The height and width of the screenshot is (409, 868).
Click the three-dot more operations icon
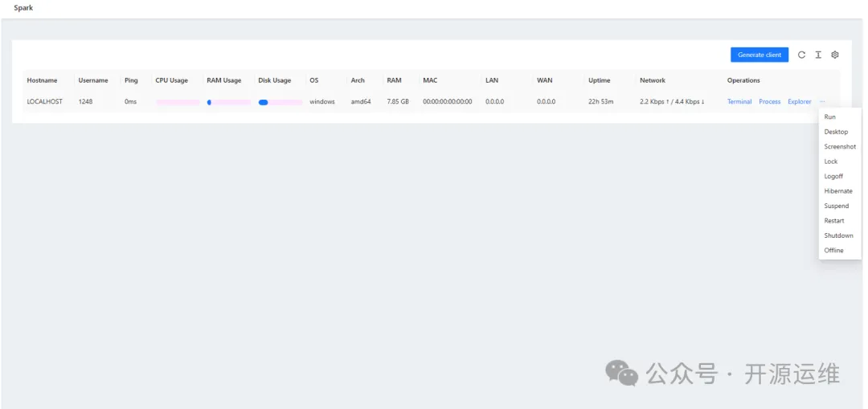coord(822,102)
